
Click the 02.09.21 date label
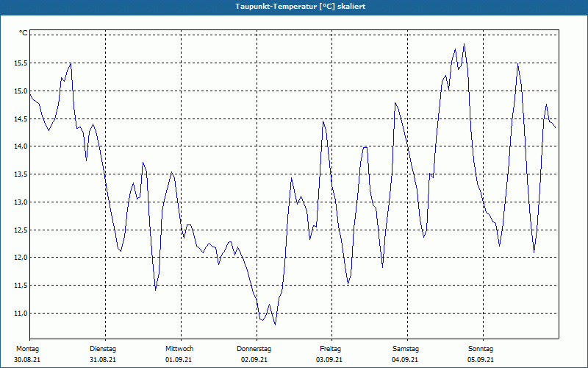(254, 360)
